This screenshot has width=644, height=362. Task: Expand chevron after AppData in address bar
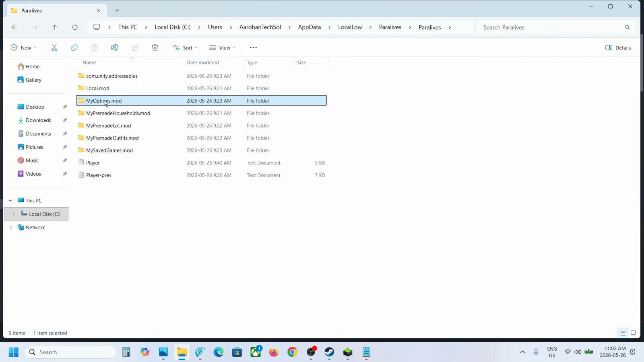coord(329,27)
